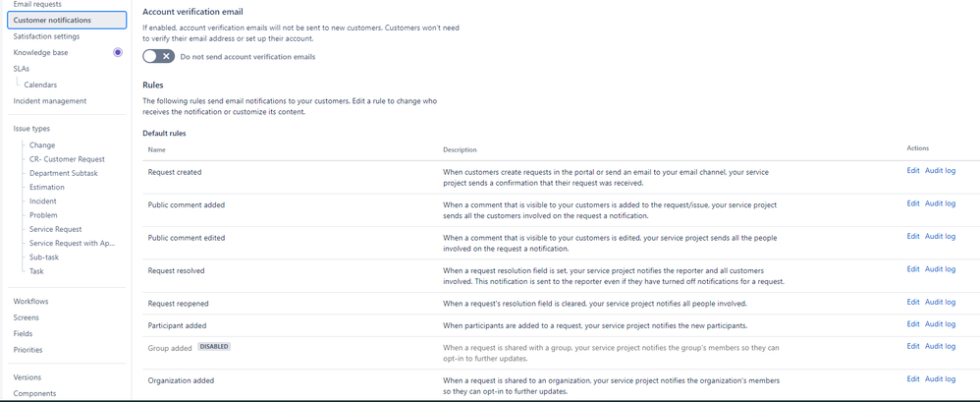Edit the Public comment edited rule
This screenshot has height=402, width=980.
coord(913,236)
